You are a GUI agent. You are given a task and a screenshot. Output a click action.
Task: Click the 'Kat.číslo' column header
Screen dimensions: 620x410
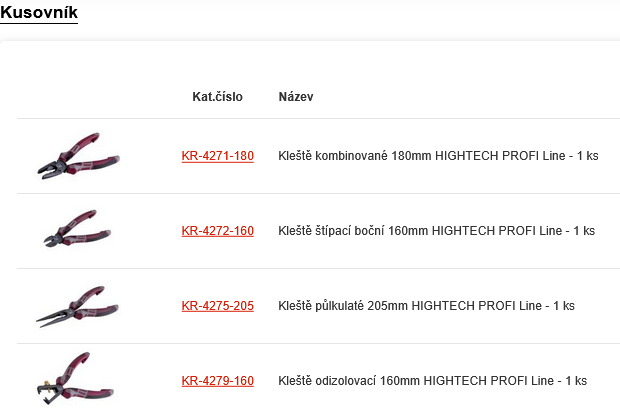click(217, 97)
